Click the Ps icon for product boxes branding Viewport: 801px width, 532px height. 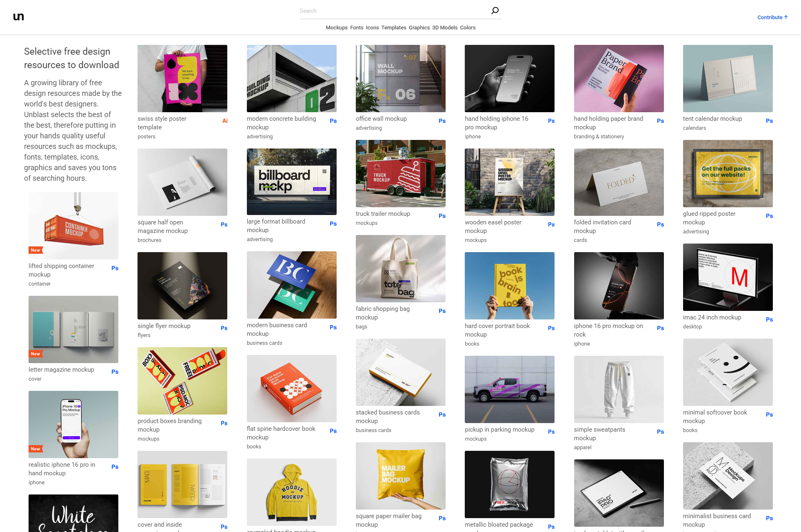224,423
